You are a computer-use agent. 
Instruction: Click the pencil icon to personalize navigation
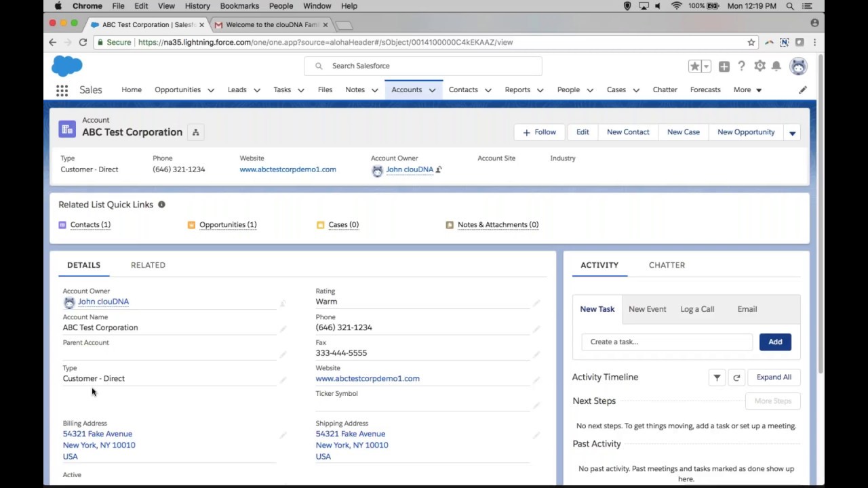click(803, 89)
